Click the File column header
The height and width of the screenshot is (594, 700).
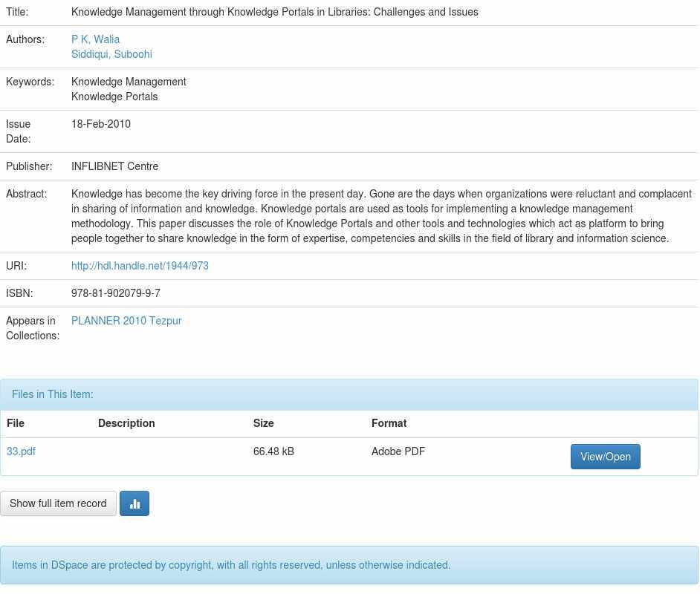(16, 423)
